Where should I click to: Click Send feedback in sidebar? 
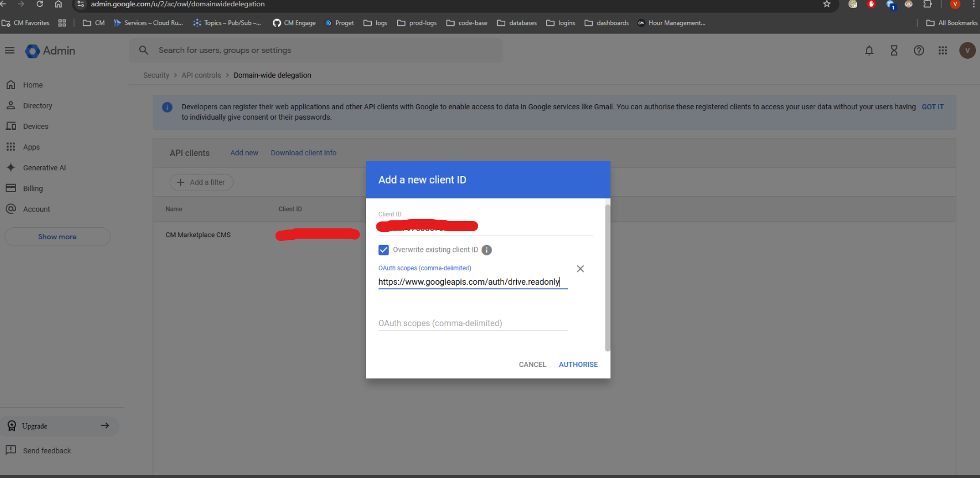39,451
